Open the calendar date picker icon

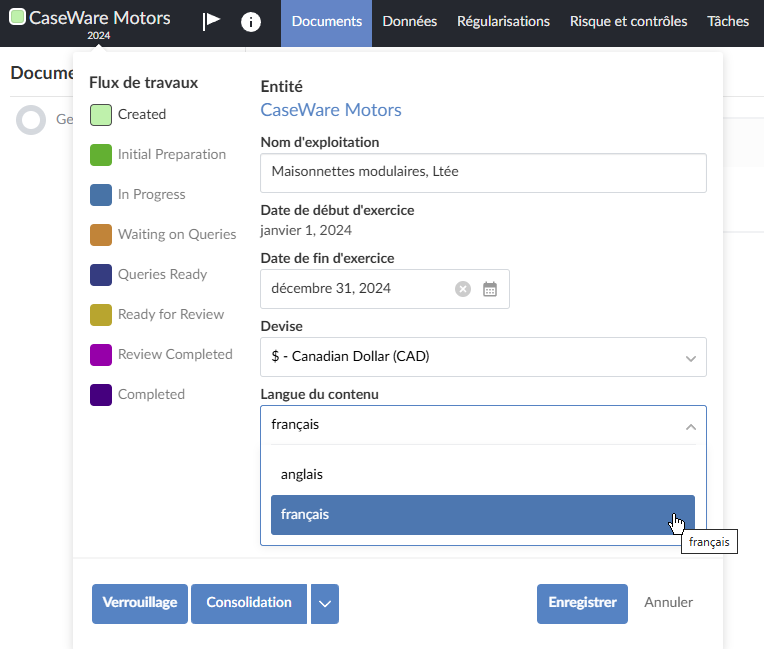pyautogui.click(x=490, y=289)
